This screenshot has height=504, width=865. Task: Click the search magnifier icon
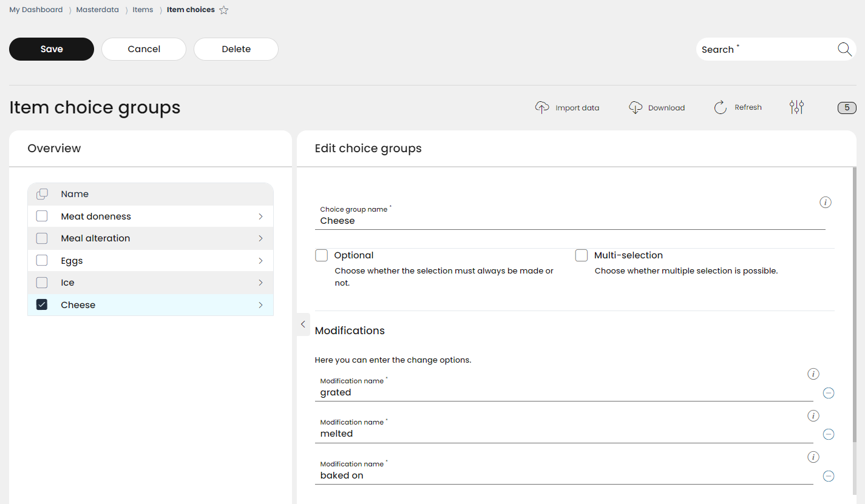(x=844, y=49)
